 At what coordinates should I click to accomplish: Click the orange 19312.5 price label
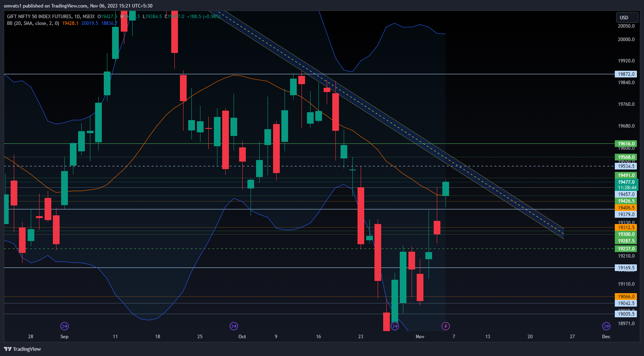[626, 228]
